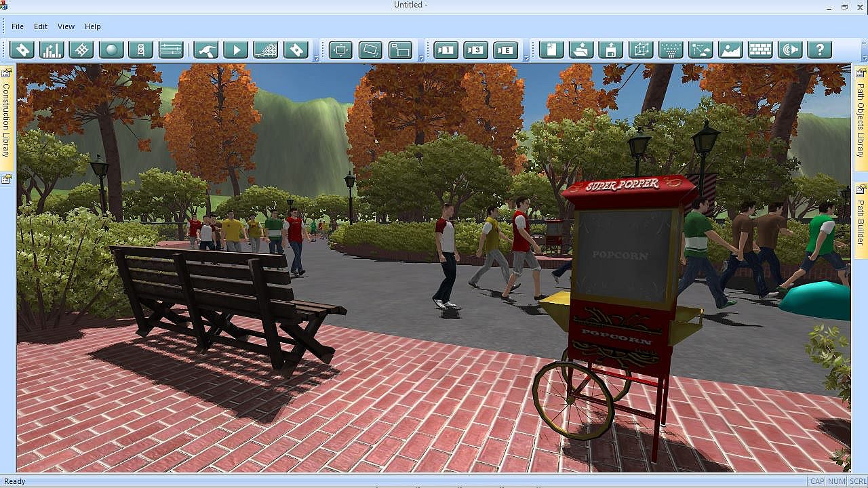Open first toolbar overflow arrow after ticket
Image resolution: width=868 pixels, height=488 pixels.
(316, 59)
